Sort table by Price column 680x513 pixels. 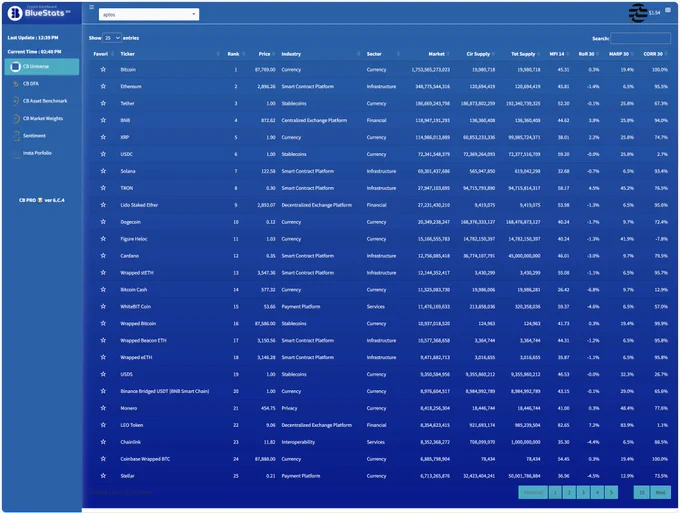[x=265, y=54]
